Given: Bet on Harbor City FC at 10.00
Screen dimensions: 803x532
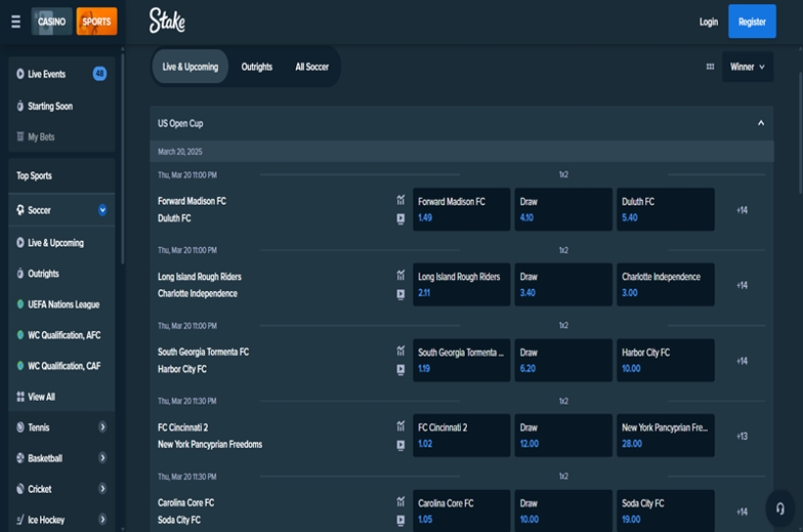Looking at the screenshot, I should point(665,361).
